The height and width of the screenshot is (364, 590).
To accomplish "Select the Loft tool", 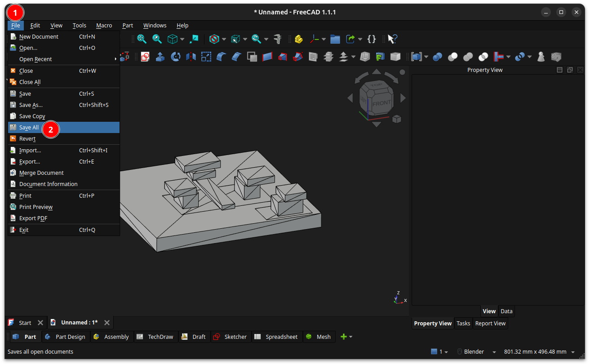I will [x=283, y=57].
